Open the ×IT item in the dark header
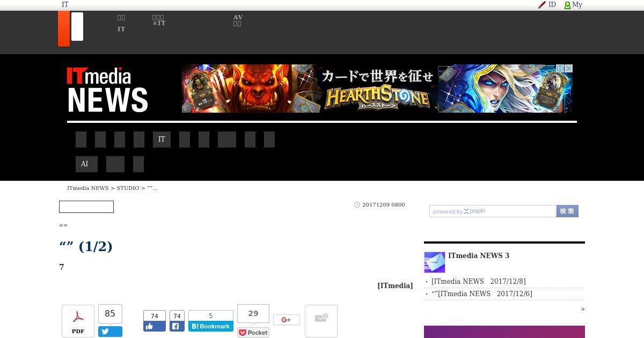 click(x=159, y=20)
